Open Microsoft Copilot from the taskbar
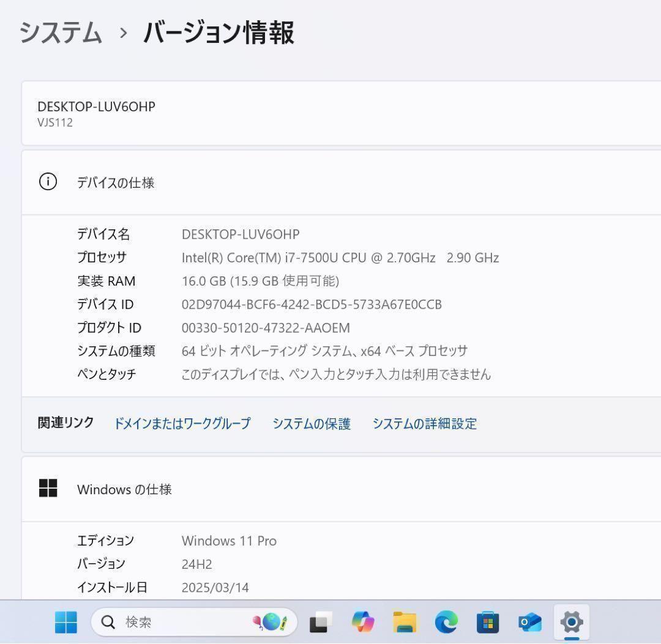Viewport: 661px width, 644px height. (364, 621)
